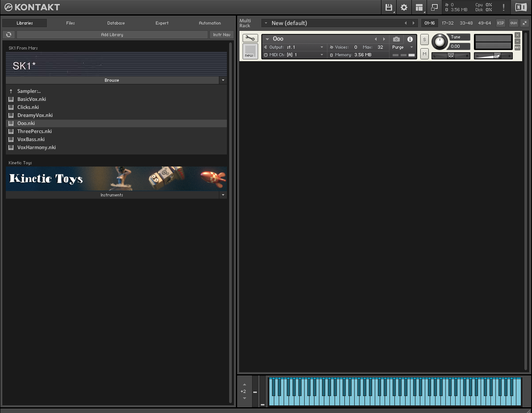532x413 pixels.
Task: Open the save/load files menu icon
Action: click(389, 7)
